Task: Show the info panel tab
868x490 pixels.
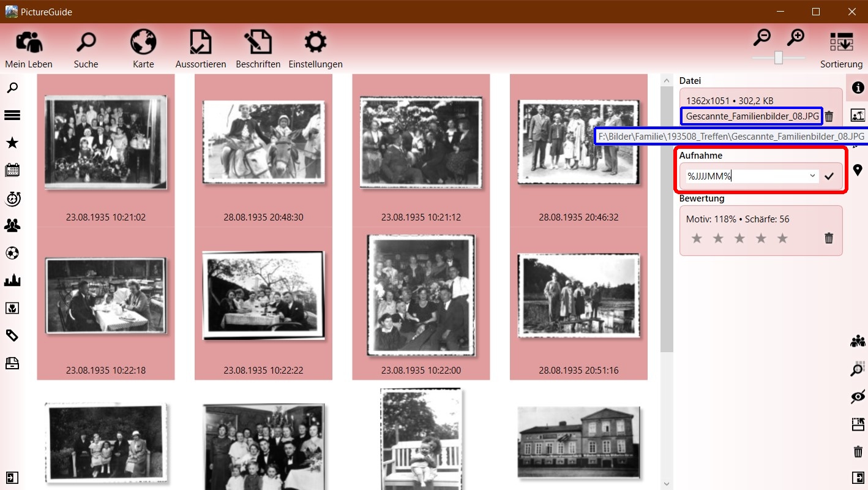Action: pos(858,88)
